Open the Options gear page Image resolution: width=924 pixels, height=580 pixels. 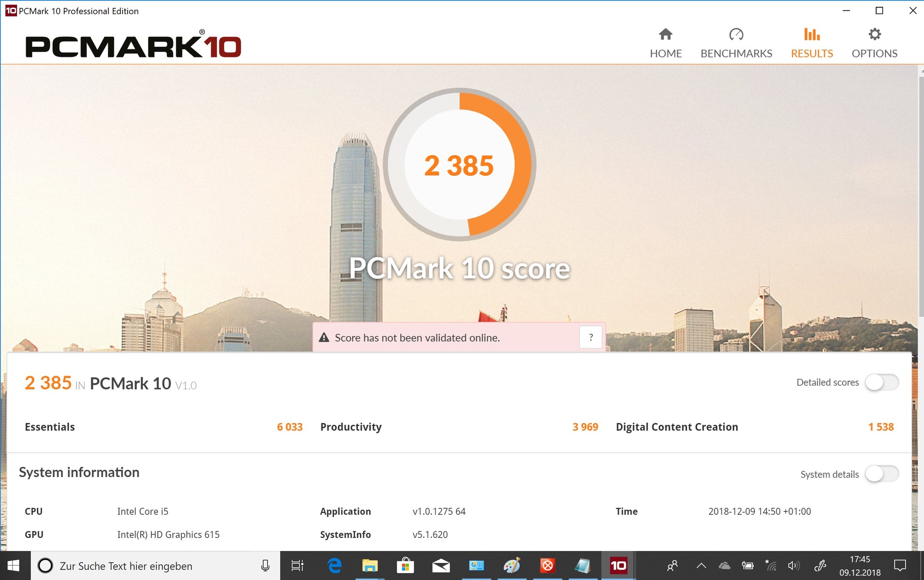point(874,43)
